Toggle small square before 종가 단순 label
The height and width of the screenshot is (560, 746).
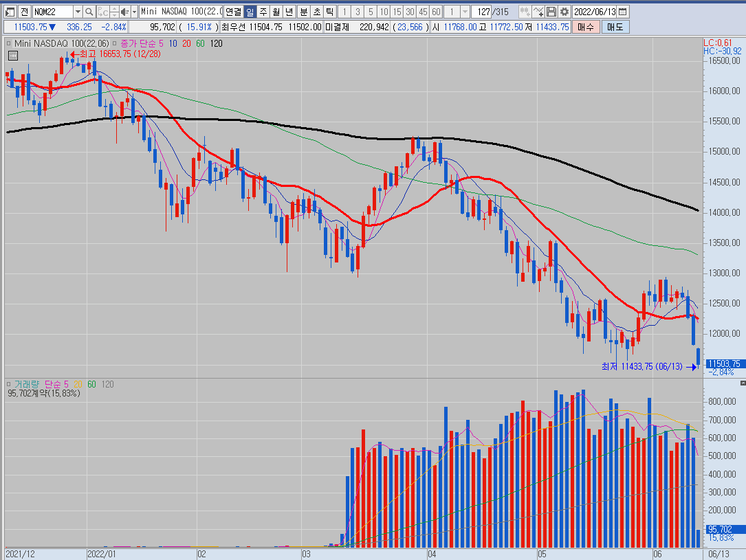[114, 43]
